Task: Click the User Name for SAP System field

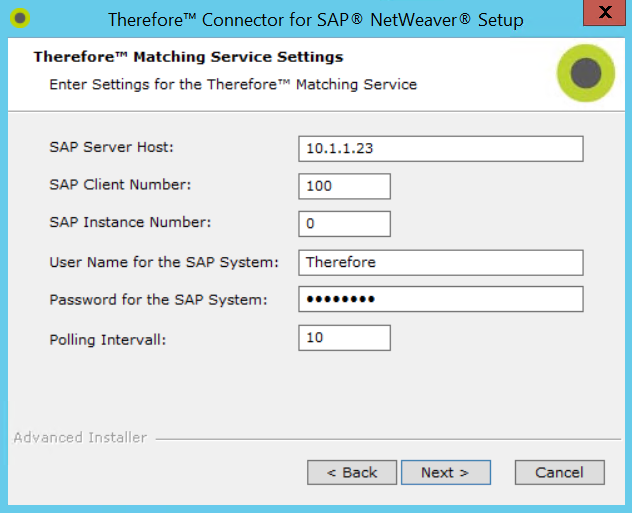Action: (440, 262)
